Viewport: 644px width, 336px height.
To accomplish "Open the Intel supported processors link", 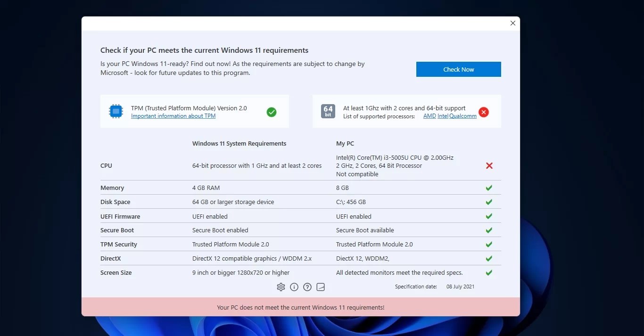I will [442, 116].
